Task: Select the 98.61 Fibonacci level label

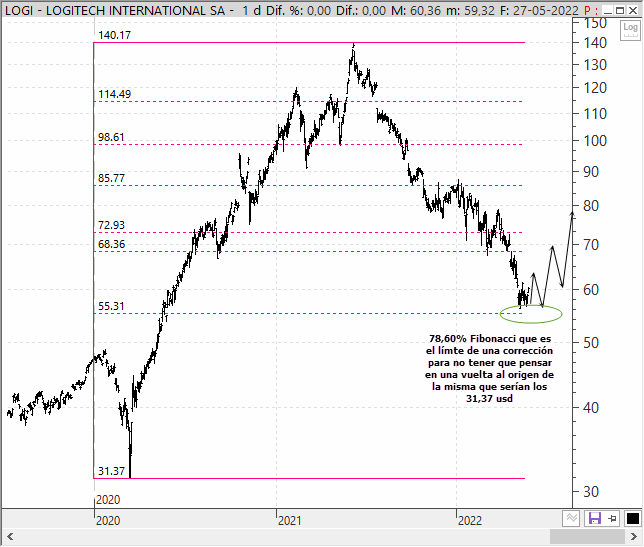Action: click(x=111, y=137)
